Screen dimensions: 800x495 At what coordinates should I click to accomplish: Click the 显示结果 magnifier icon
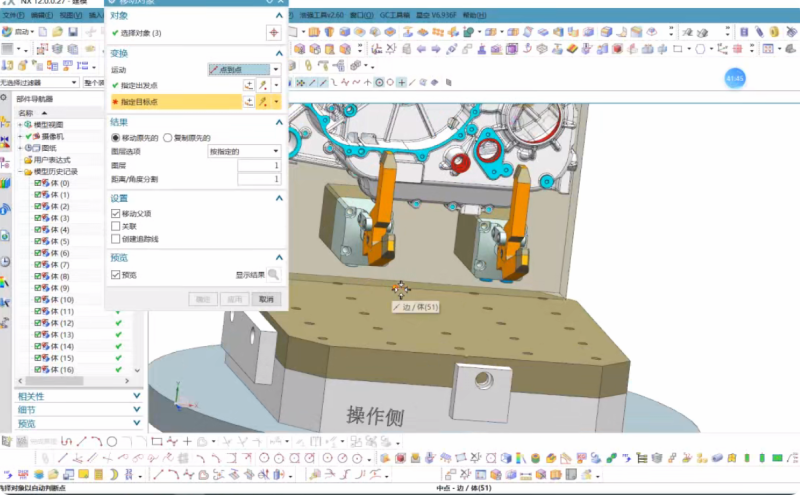(x=273, y=274)
